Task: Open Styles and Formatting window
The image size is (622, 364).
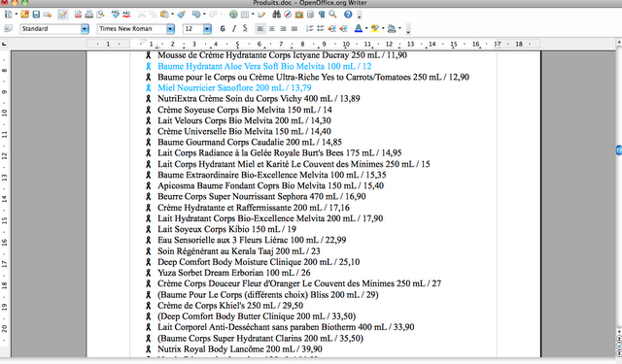Action: pyautogui.click(x=8, y=28)
